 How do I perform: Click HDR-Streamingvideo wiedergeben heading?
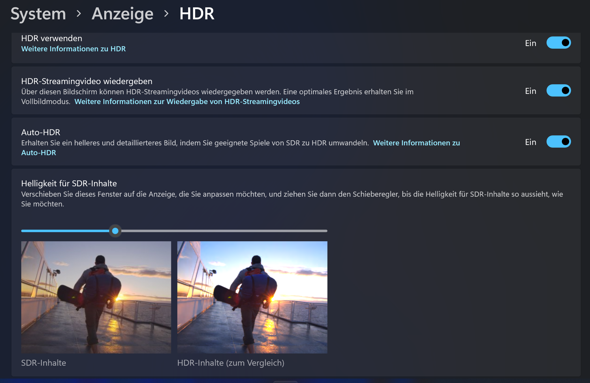pos(87,81)
